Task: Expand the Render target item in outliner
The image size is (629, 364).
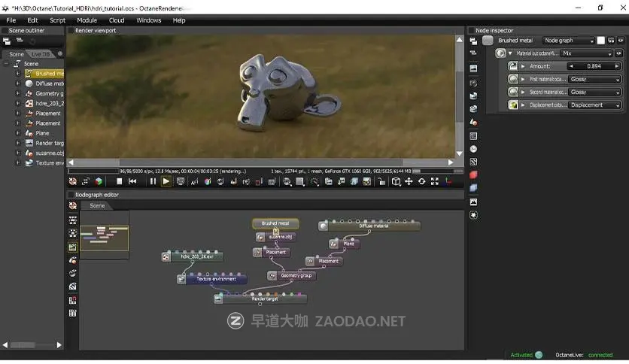Action: coord(17,143)
